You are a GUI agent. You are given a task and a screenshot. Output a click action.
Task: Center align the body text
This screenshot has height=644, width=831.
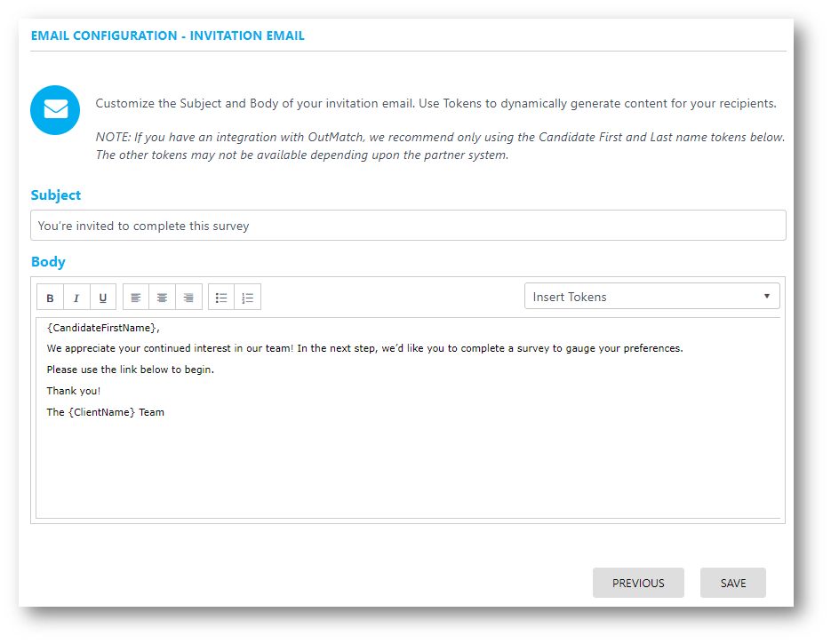(162, 298)
